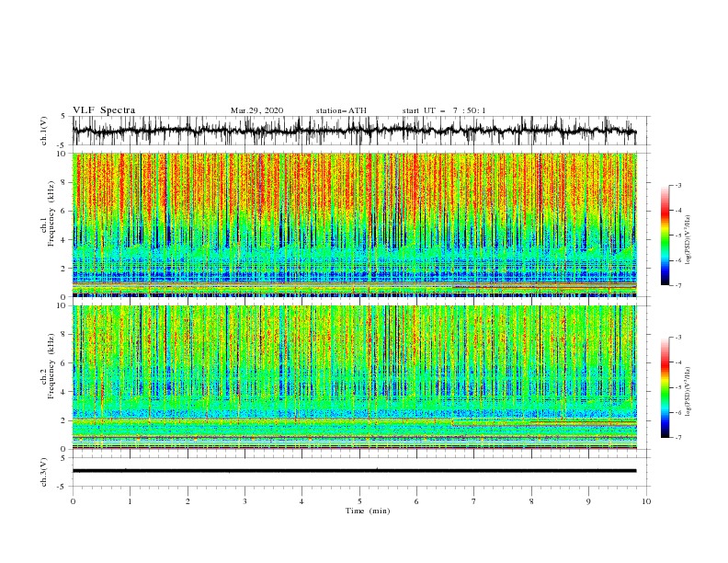The height and width of the screenshot is (563, 728).
Task: Click the "-3" label on ch.1 color bar
Action: coord(677,185)
